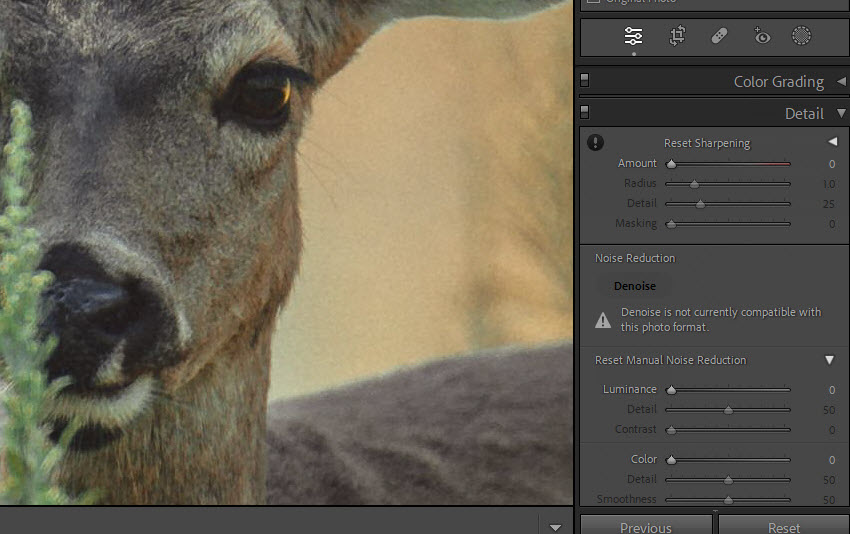Collapse the Manual Noise Reduction section
This screenshot has height=534, width=850.
coord(829,360)
